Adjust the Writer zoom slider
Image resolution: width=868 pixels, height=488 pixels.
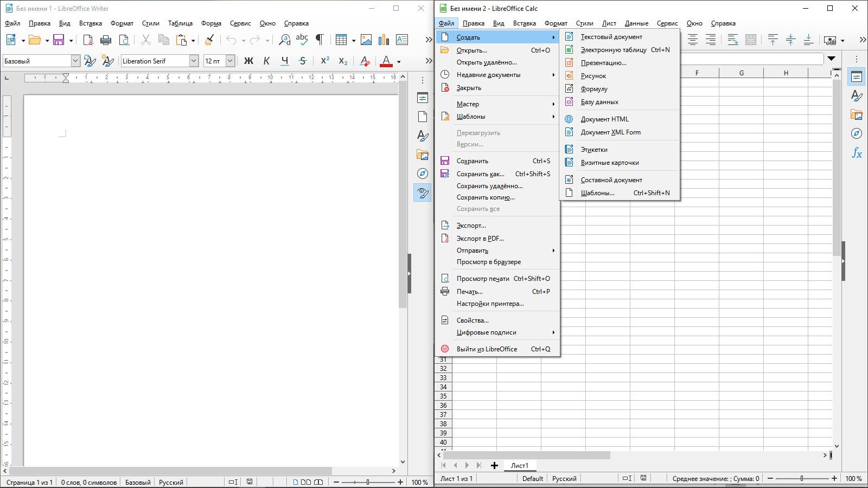[368, 482]
